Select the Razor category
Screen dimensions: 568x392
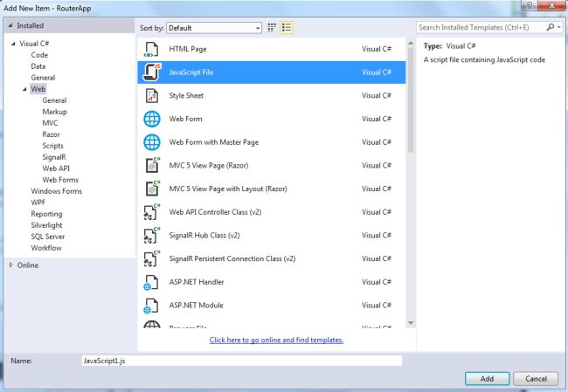tap(51, 134)
